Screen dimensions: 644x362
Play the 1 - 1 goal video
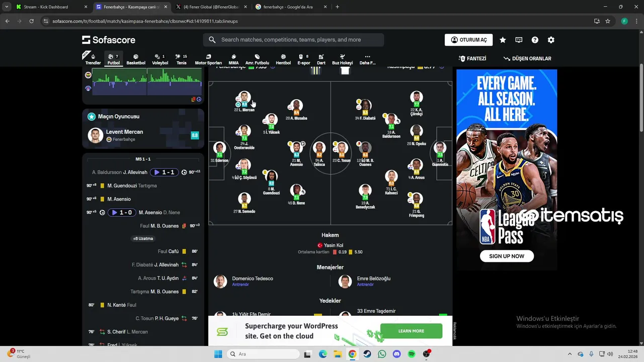pyautogui.click(x=165, y=172)
